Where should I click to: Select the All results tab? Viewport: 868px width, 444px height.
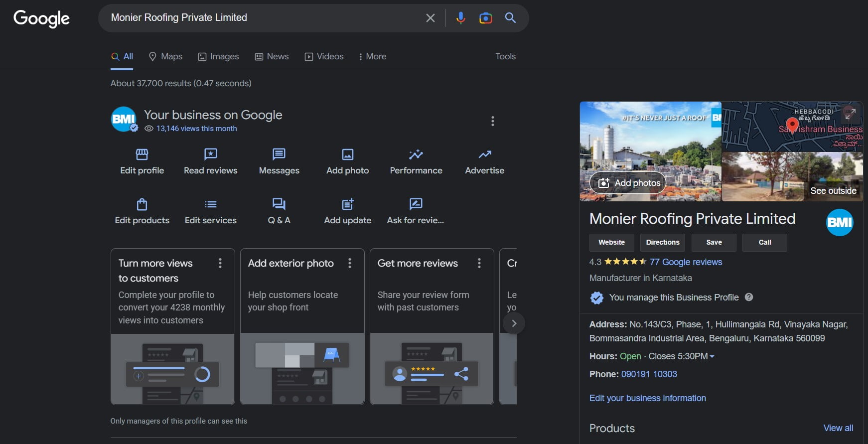[122, 57]
